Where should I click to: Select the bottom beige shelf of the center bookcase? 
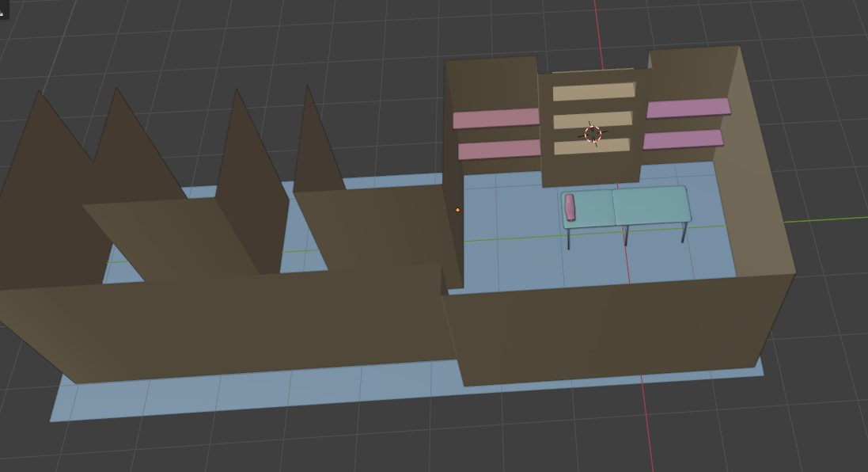tap(592, 147)
